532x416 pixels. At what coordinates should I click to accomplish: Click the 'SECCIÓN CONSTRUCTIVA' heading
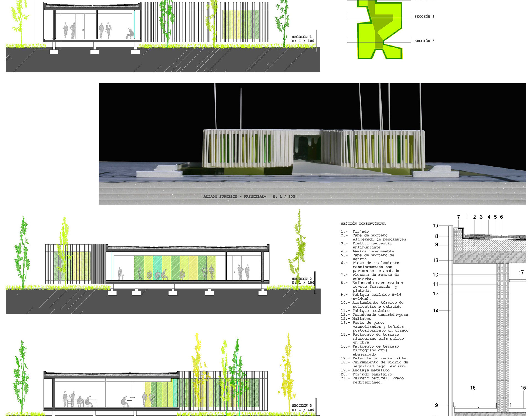363,224
